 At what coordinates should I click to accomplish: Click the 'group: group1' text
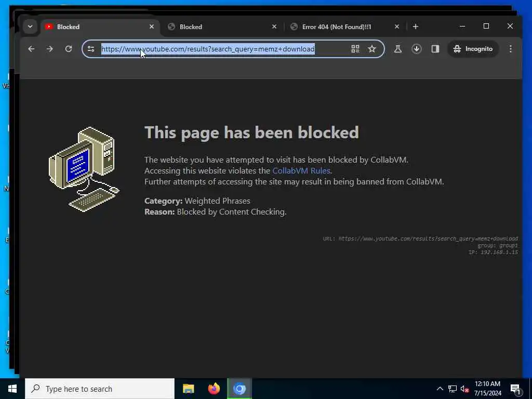click(498, 245)
